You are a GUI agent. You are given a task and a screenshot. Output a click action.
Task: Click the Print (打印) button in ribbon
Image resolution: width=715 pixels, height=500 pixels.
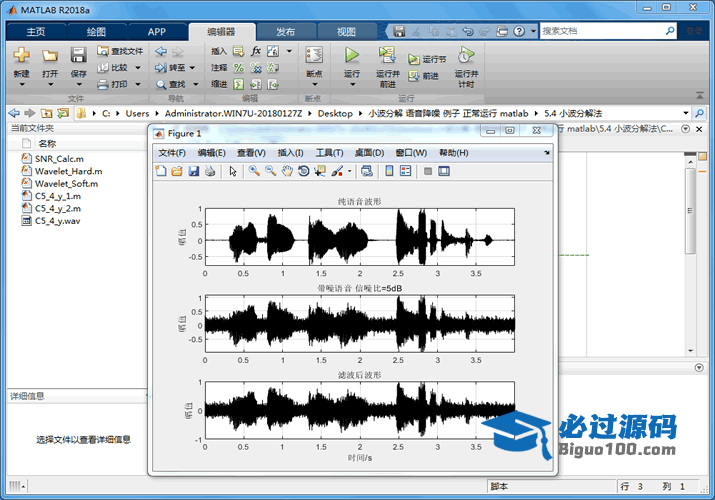click(x=113, y=84)
